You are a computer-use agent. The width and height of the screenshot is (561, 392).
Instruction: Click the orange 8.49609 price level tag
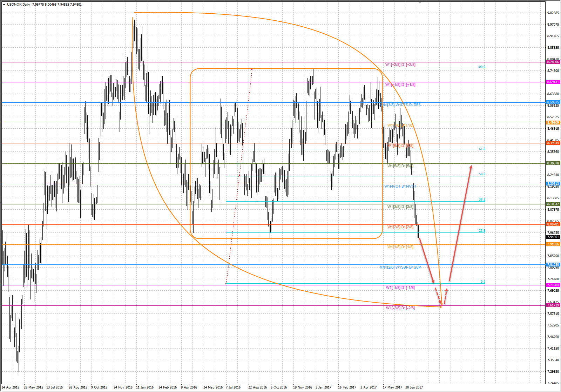pyautogui.click(x=553, y=123)
